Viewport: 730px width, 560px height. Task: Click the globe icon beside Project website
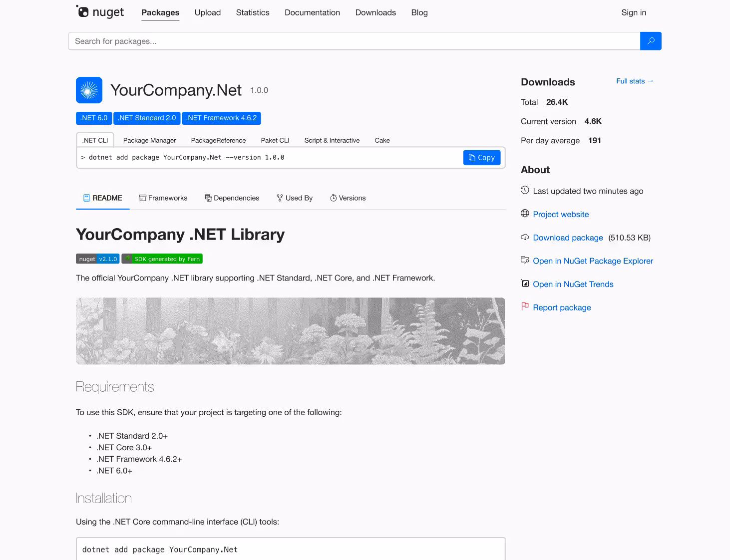tap(525, 214)
